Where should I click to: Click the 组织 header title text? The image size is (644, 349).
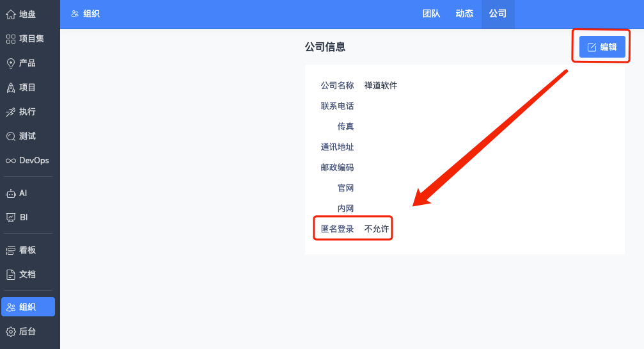pyautogui.click(x=91, y=13)
